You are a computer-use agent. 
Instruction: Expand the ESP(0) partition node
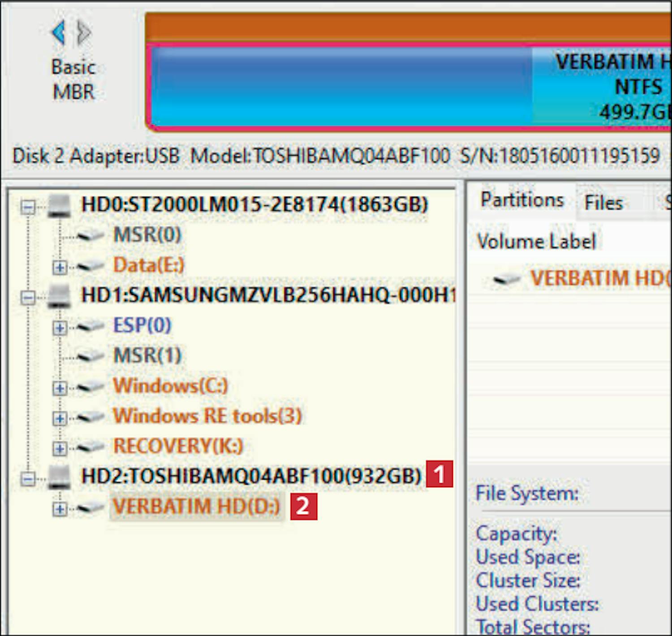(x=59, y=328)
